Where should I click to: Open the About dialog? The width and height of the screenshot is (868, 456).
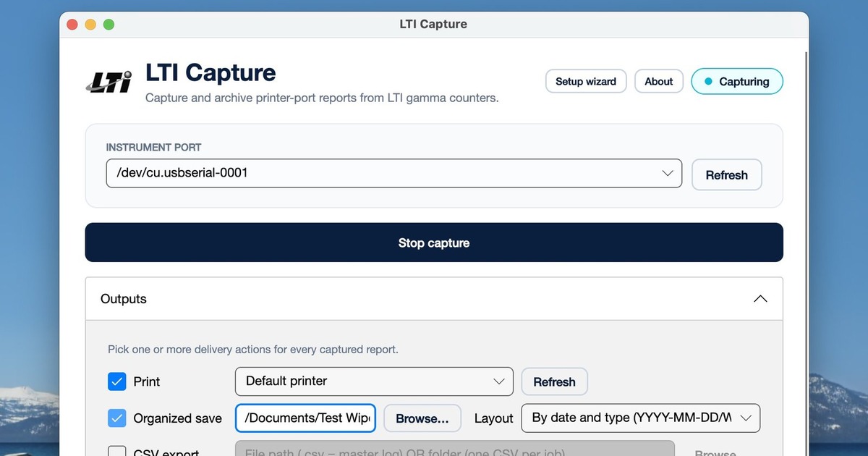pos(659,81)
